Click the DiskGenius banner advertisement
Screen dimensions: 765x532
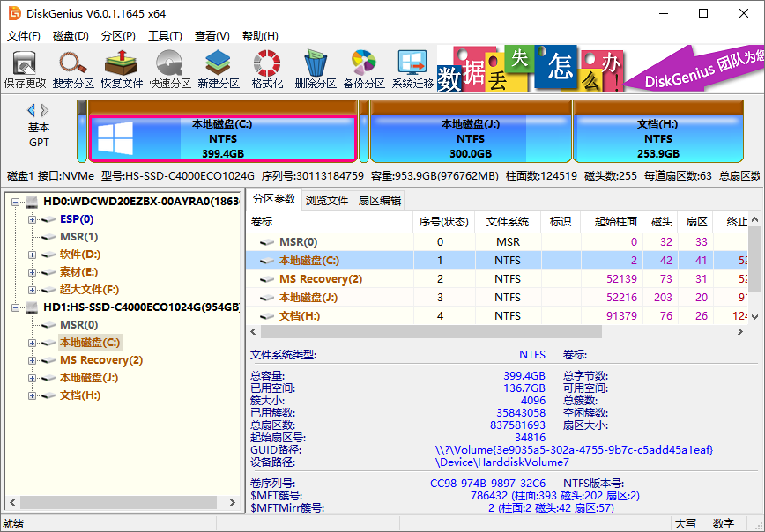[600, 69]
